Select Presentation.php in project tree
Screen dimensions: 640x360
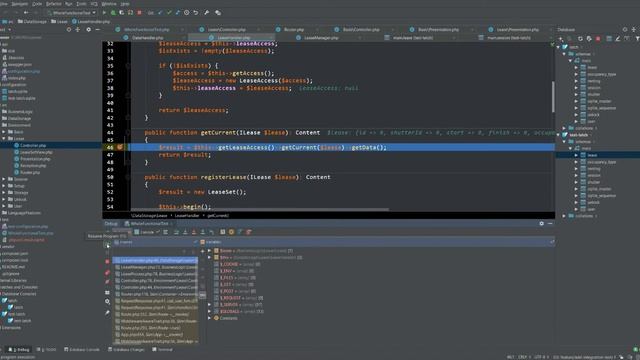pos(35,159)
